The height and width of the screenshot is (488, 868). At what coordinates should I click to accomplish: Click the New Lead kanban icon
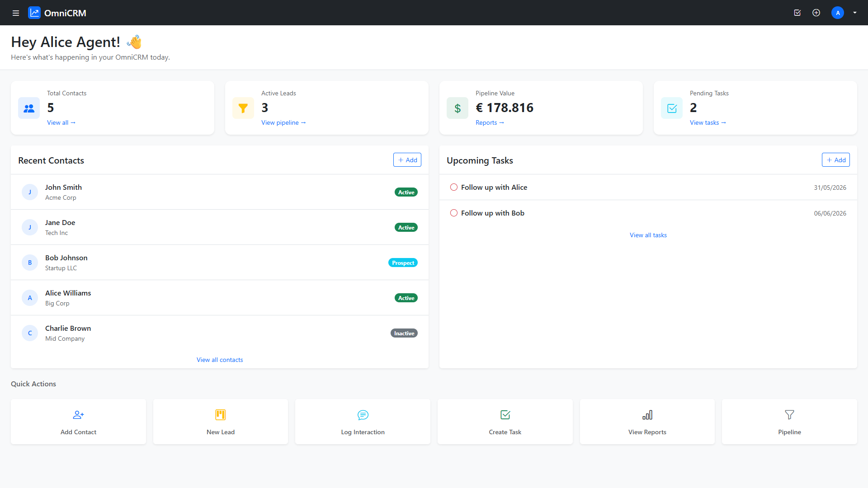coord(221,415)
